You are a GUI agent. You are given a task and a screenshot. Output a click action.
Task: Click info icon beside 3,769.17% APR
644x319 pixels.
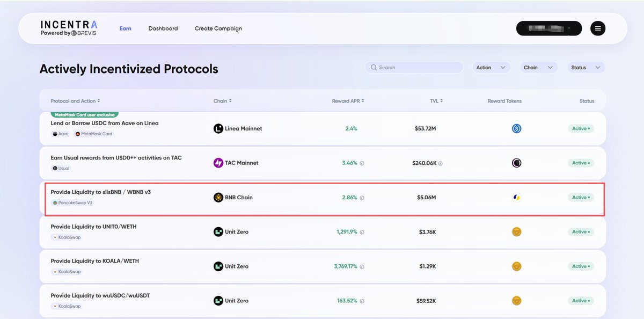(x=362, y=267)
